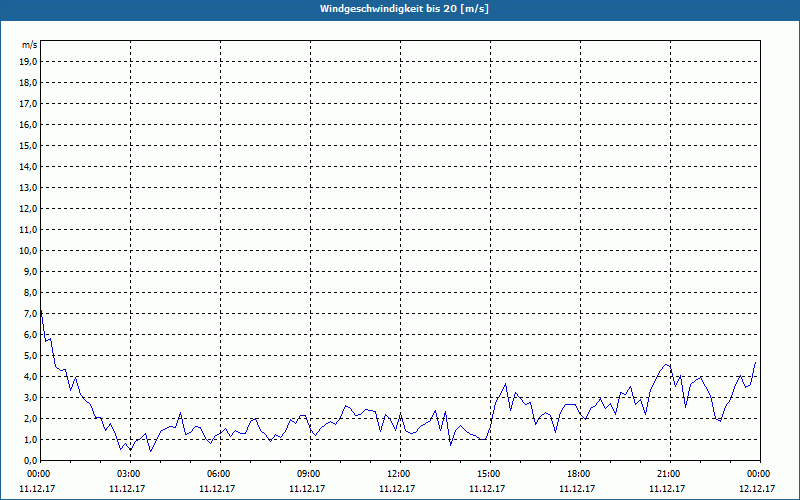Select the 12:00 time axis label

point(399,474)
